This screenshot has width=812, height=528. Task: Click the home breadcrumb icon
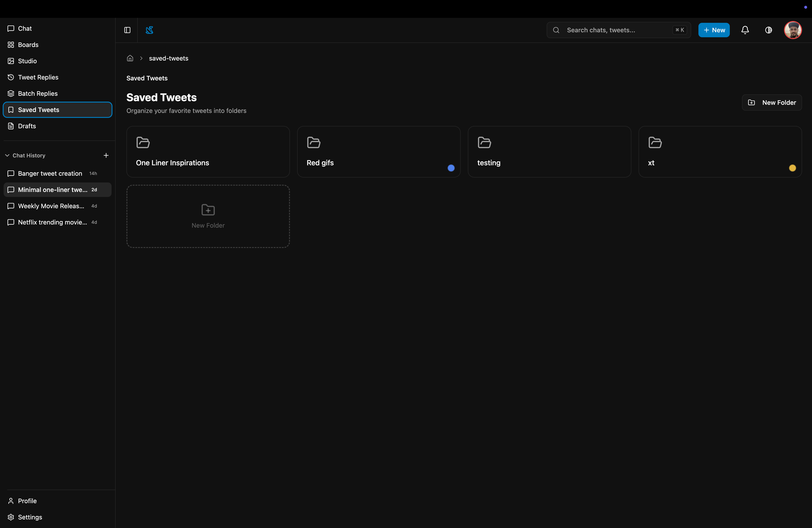130,58
